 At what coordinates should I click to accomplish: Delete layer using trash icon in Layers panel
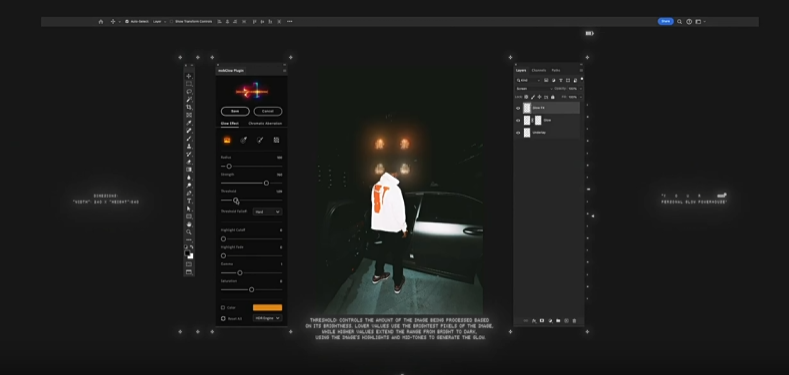coord(574,321)
